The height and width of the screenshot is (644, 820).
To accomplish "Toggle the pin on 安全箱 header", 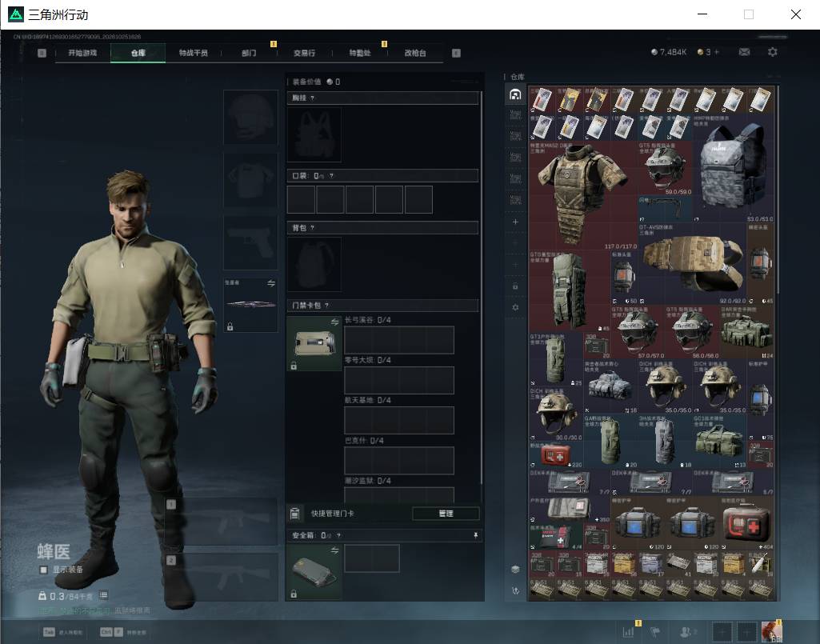I will tap(475, 535).
